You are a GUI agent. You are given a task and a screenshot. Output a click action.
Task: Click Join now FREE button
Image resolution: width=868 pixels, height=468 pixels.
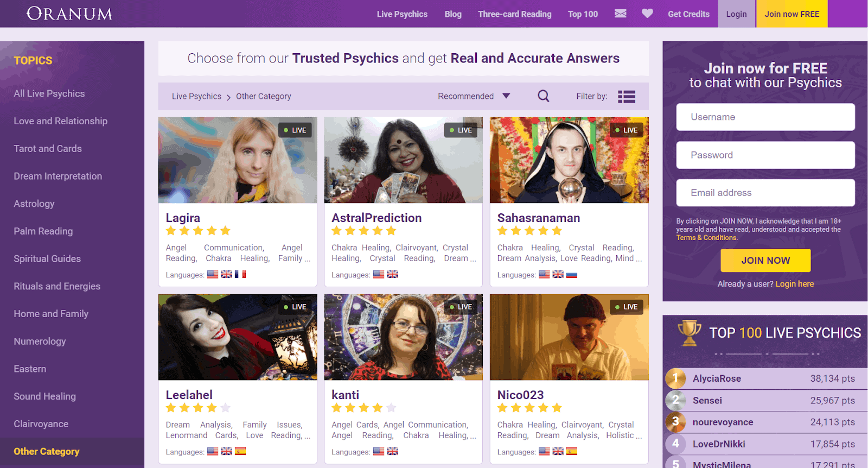pos(792,14)
